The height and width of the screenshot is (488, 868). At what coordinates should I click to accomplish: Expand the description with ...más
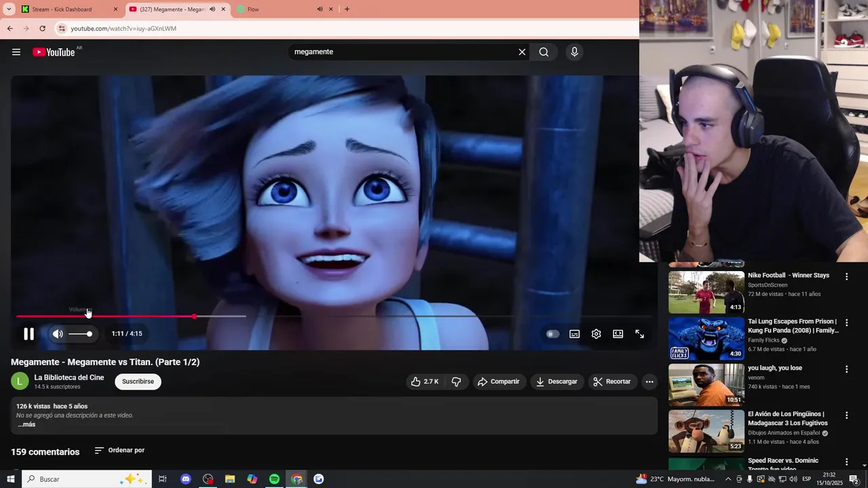coord(26,424)
